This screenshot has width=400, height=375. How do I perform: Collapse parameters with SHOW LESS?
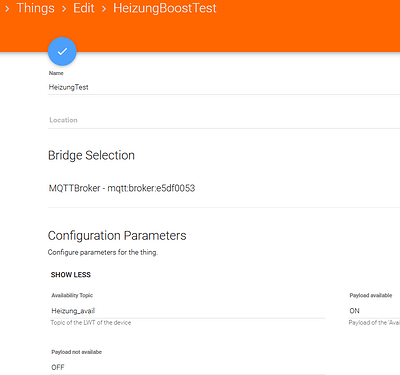[71, 275]
